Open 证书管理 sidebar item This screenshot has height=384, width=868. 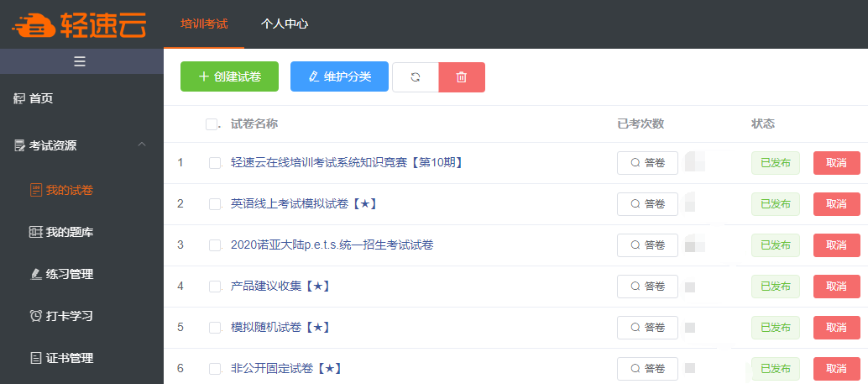(x=61, y=358)
